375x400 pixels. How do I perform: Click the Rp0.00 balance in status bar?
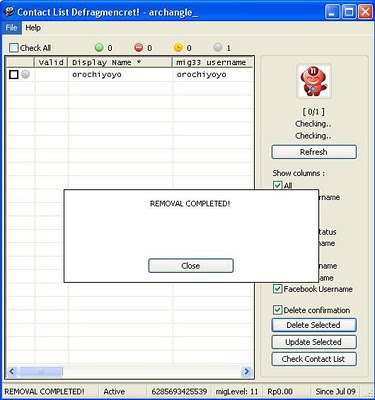[x=280, y=391]
